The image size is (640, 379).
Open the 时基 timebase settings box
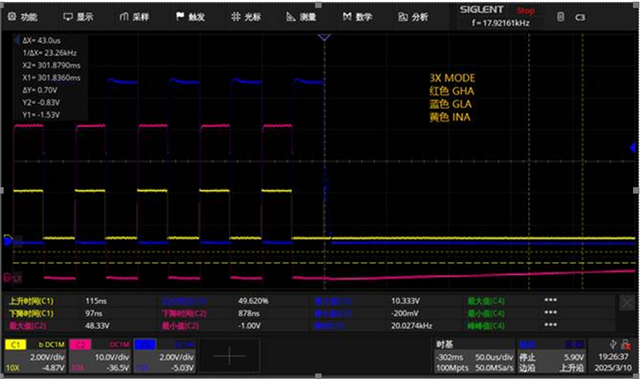point(474,356)
